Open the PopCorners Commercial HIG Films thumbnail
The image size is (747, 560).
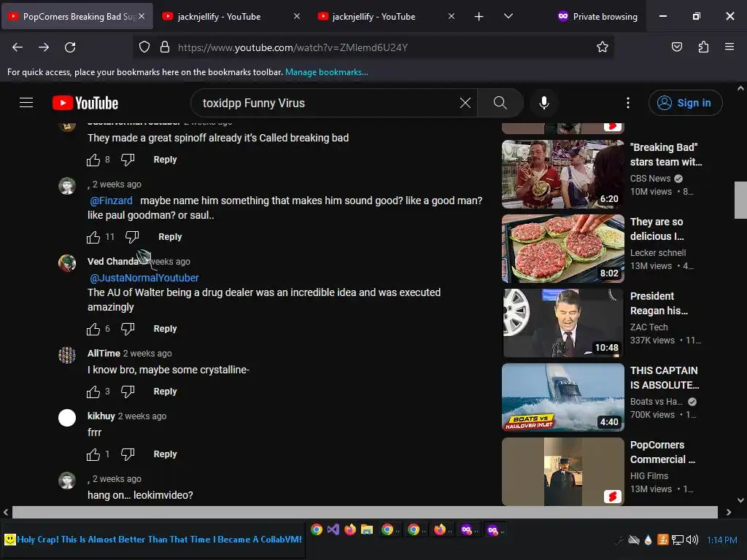[562, 472]
